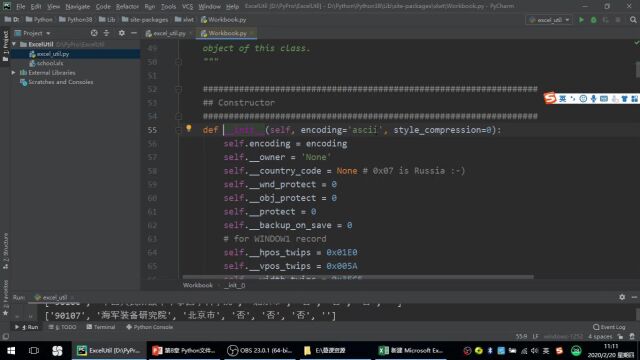Image resolution: width=640 pixels, height=360 pixels.
Task: Run excel_util with the green play icon
Action: click(581, 20)
